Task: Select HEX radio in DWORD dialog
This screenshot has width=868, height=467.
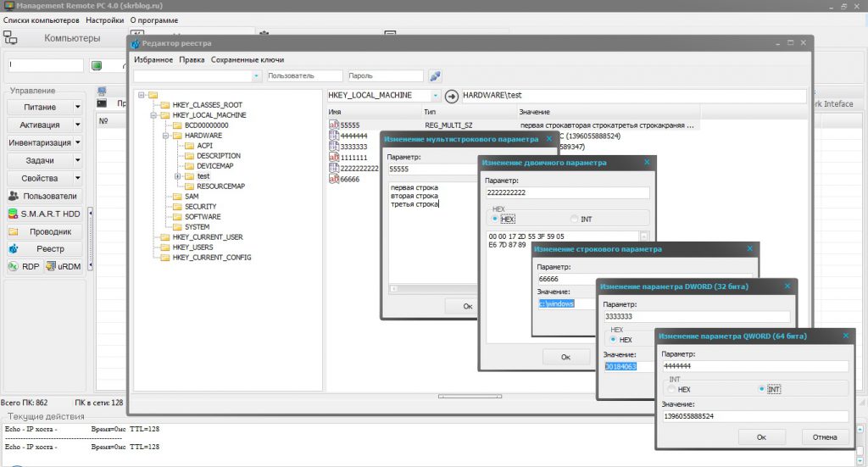Action: point(614,339)
